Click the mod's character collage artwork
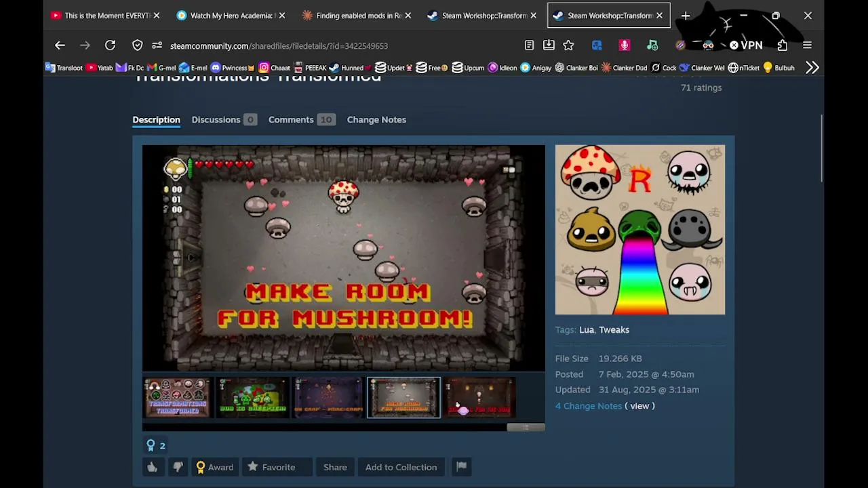This screenshot has width=868, height=488. pos(640,230)
